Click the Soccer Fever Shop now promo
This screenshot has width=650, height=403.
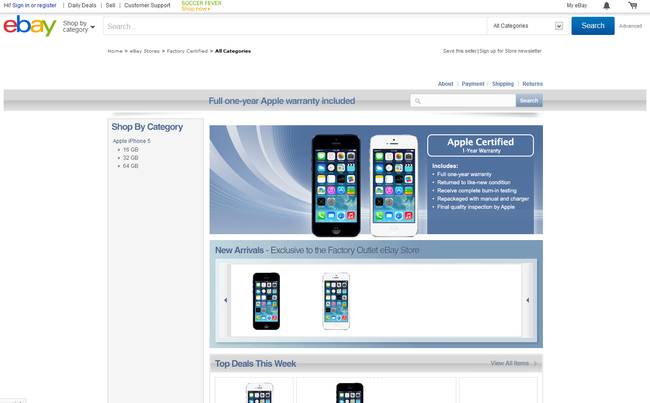click(201, 6)
